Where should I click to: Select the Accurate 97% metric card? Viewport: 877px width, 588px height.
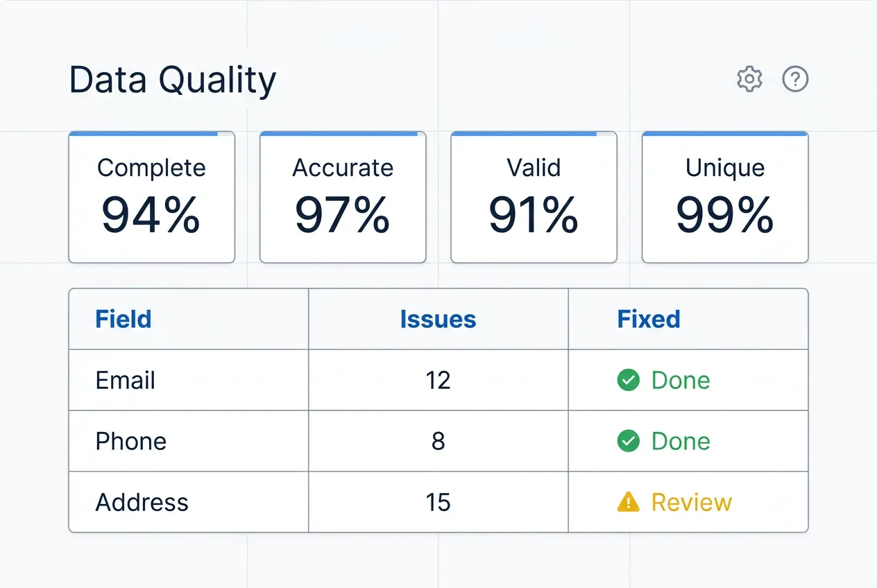(x=343, y=198)
